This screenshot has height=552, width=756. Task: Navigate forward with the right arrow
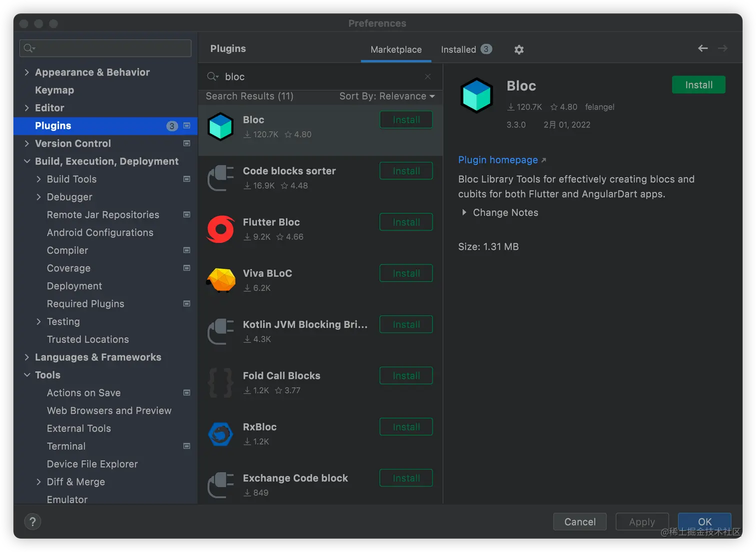pos(722,48)
